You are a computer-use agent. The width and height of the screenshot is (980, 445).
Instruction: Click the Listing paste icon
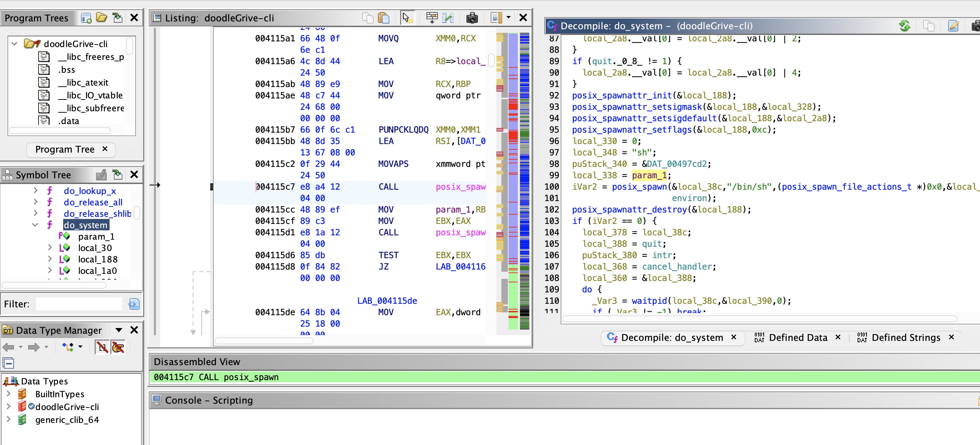point(384,18)
